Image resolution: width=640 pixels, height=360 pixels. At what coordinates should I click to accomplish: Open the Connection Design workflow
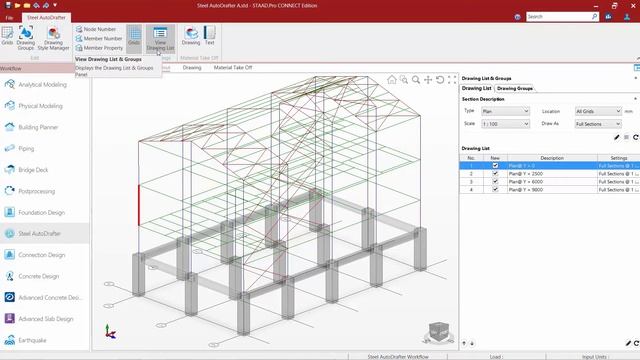coord(45,255)
